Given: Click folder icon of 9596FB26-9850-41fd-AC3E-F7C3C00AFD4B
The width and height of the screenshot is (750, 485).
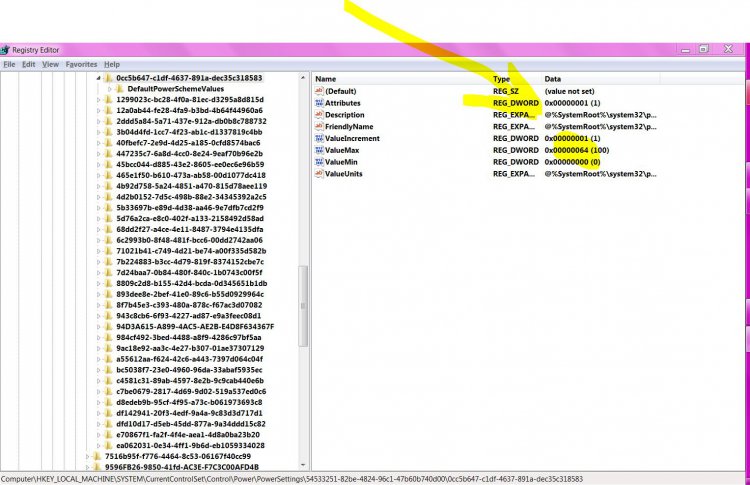Looking at the screenshot, I should [97, 467].
